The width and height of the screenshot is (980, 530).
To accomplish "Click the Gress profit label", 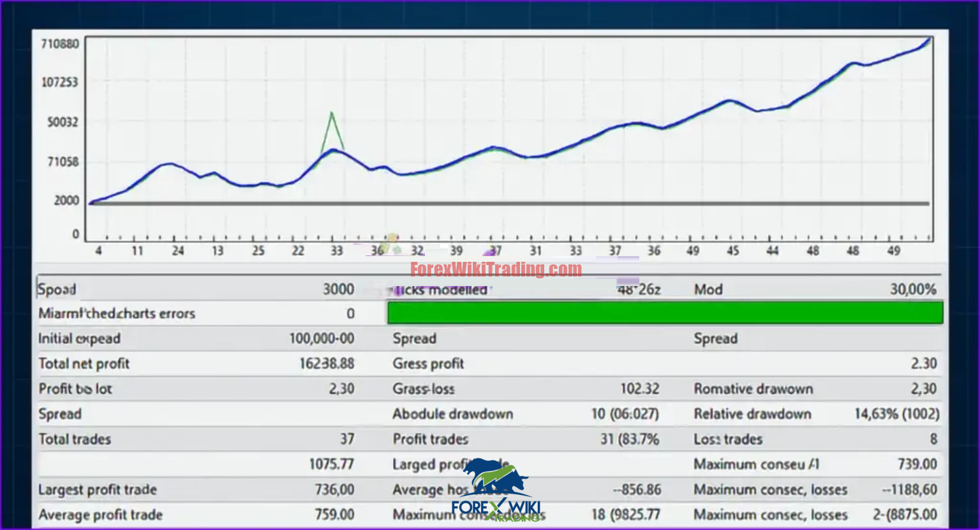I will click(428, 364).
